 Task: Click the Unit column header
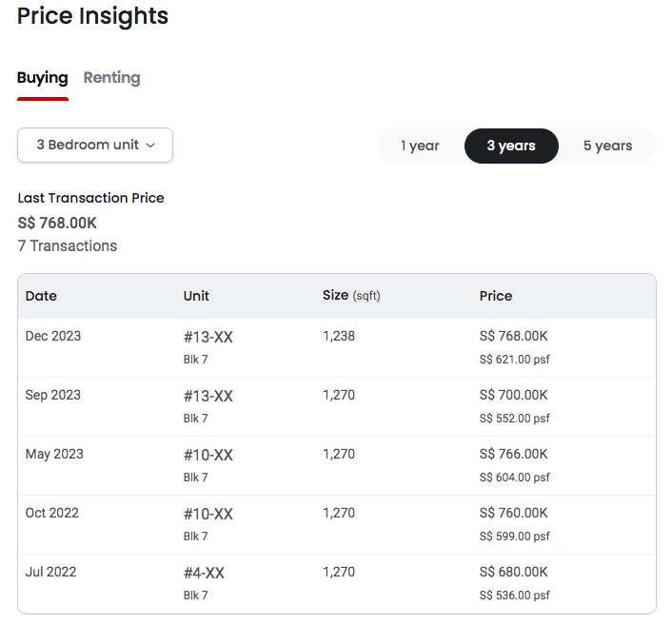[x=196, y=296]
